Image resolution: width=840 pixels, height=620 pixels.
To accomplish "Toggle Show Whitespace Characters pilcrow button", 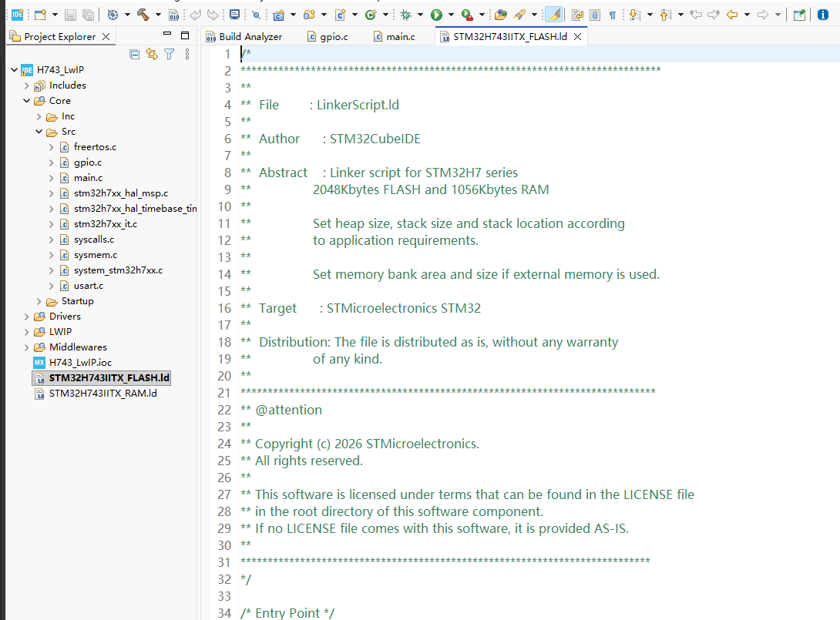I will coord(613,15).
